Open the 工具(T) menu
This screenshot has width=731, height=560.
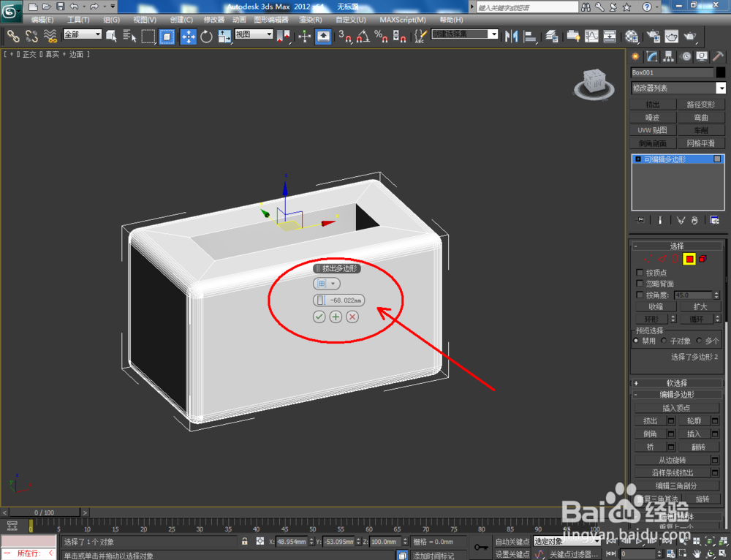tap(78, 20)
